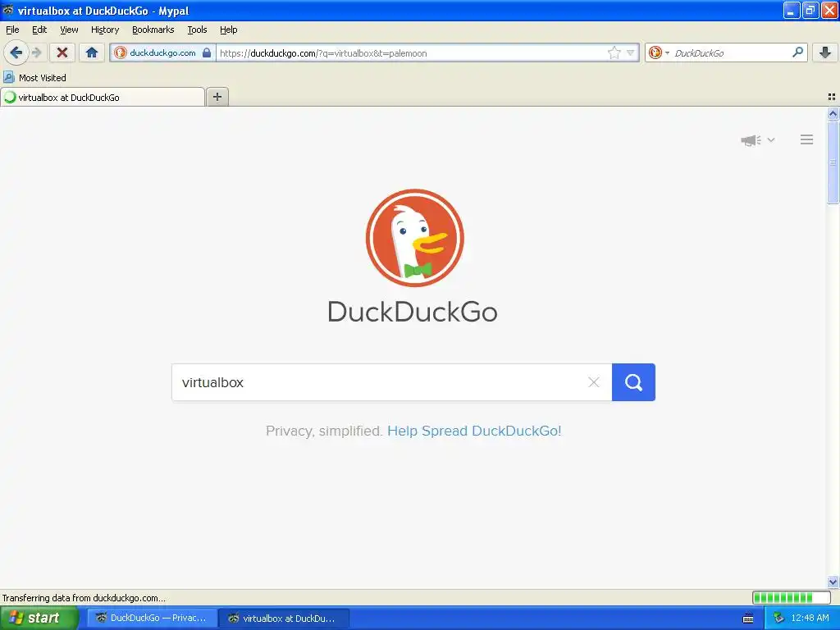Click the vertical scrollbar up arrow
This screenshot has height=630, width=840.
(833, 113)
